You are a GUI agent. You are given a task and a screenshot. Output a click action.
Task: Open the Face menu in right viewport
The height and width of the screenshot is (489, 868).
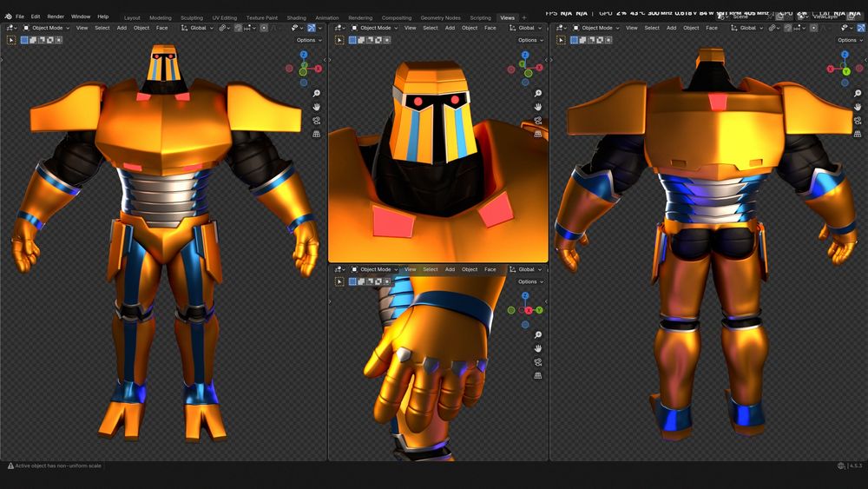(x=712, y=28)
